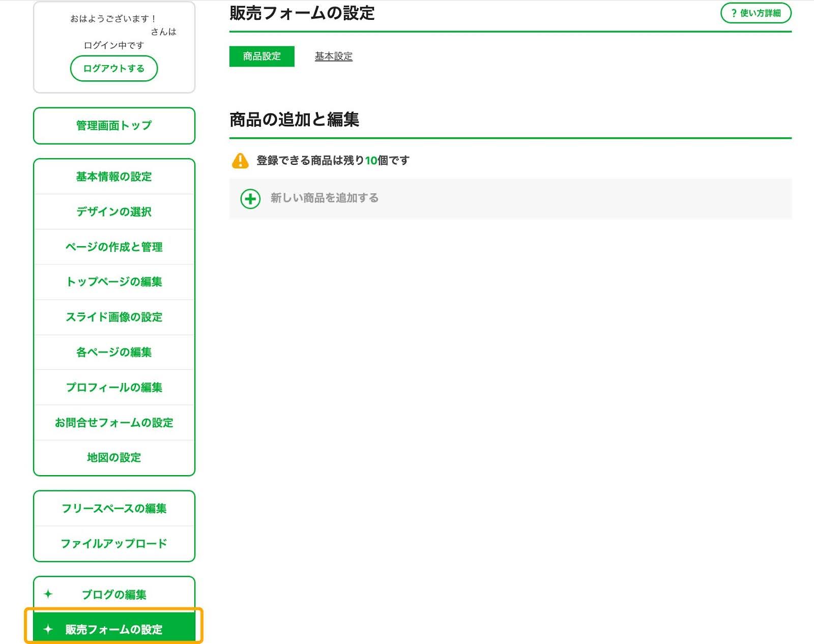The image size is (814, 644).
Task: Click the 登録できる商品は残り10個です notice text
Action: point(333,160)
